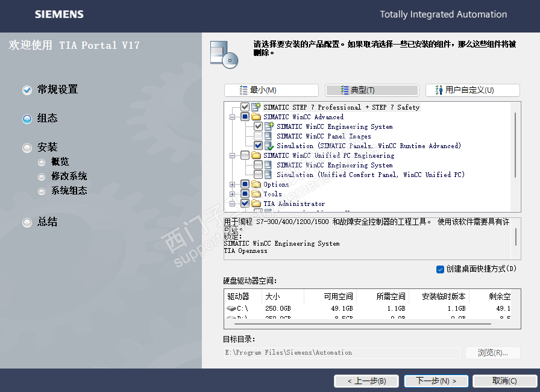Open the 安装 installation step
This screenshot has width=540, height=392.
tap(40, 148)
